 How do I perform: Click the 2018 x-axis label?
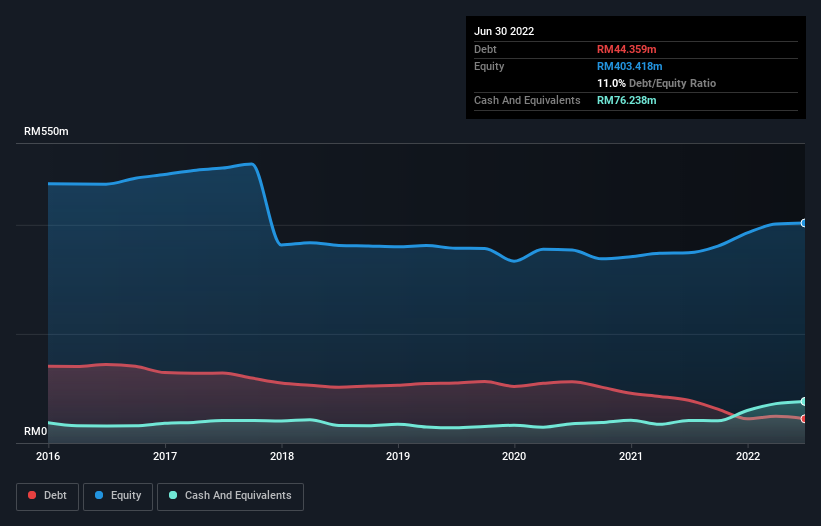pyautogui.click(x=282, y=456)
